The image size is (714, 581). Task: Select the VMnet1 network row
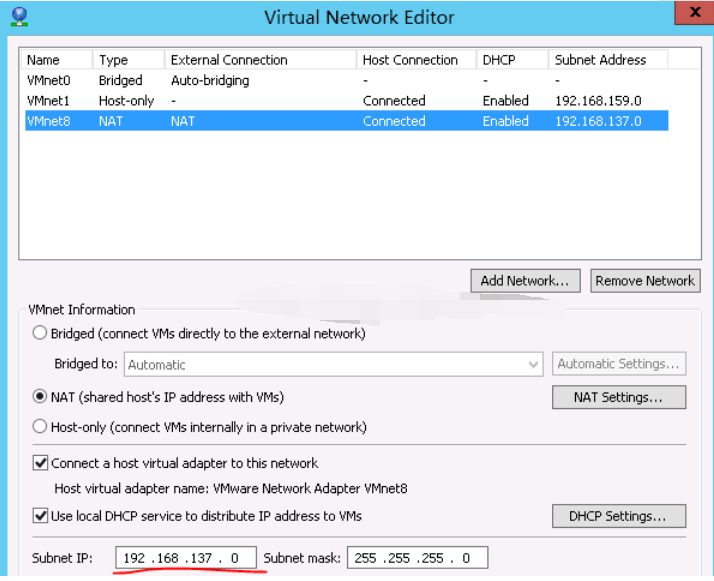click(x=347, y=101)
